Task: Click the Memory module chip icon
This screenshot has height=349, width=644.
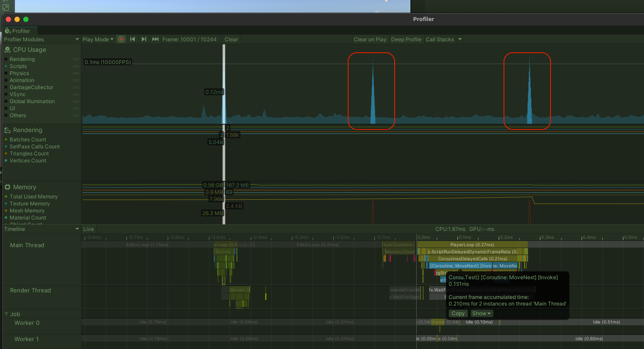Action: [x=7, y=187]
